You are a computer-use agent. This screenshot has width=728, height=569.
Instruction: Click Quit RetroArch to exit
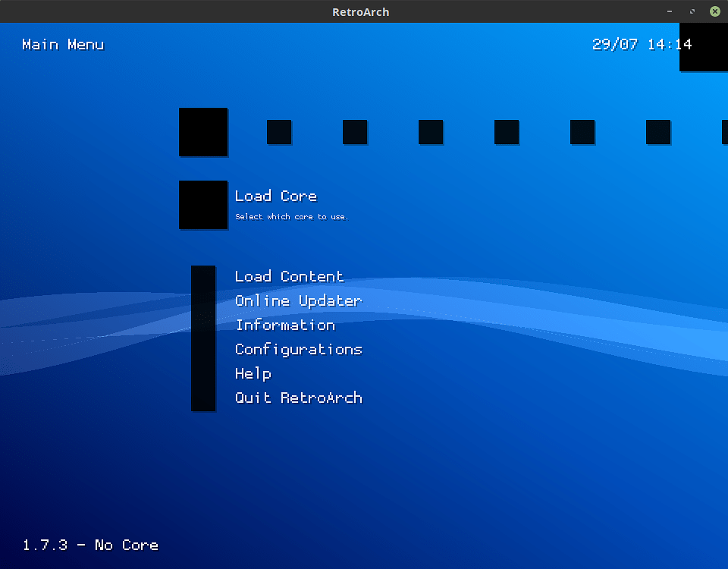(x=299, y=398)
